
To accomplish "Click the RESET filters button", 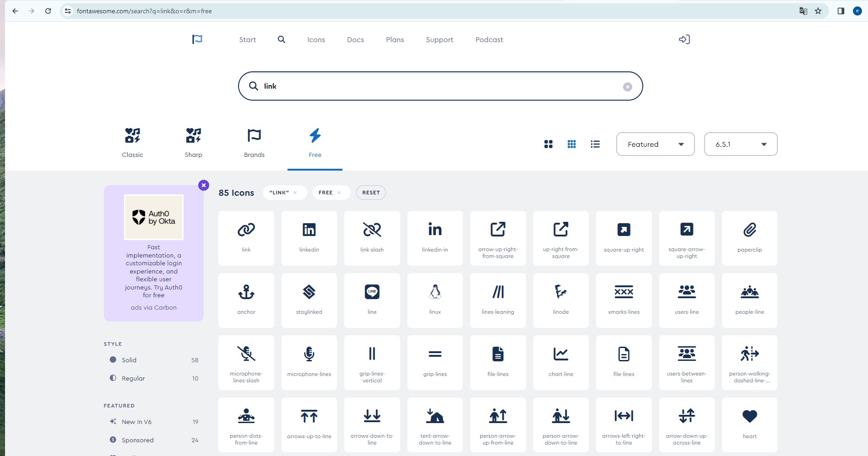I will click(371, 193).
